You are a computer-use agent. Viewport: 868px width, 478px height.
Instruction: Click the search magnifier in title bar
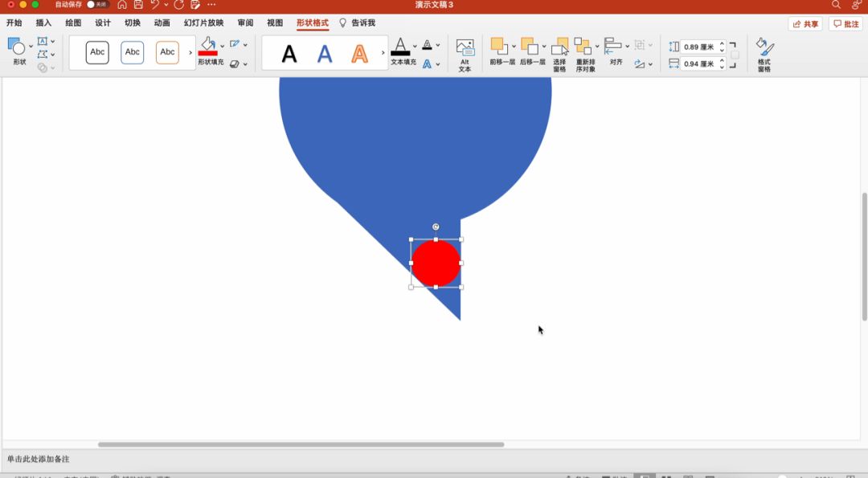(836, 5)
